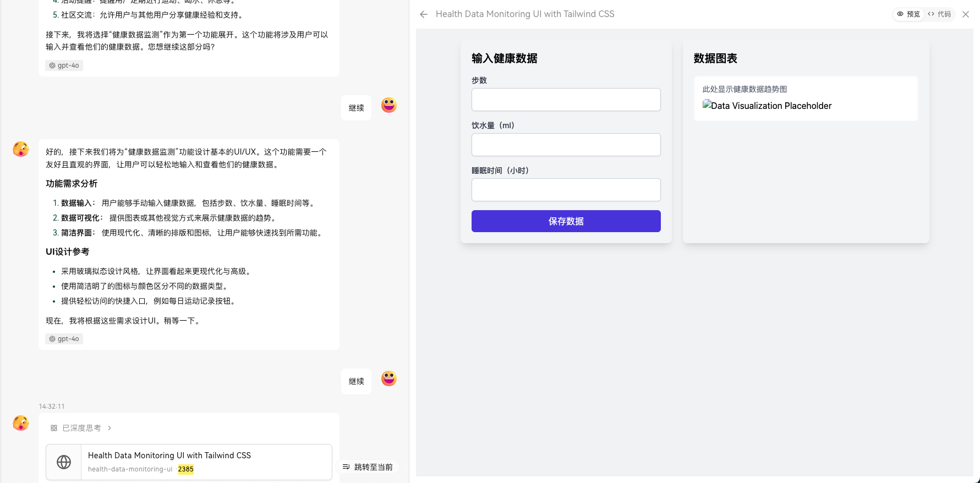
Task: Click the highlighted 2385 count on the card
Action: (x=185, y=469)
